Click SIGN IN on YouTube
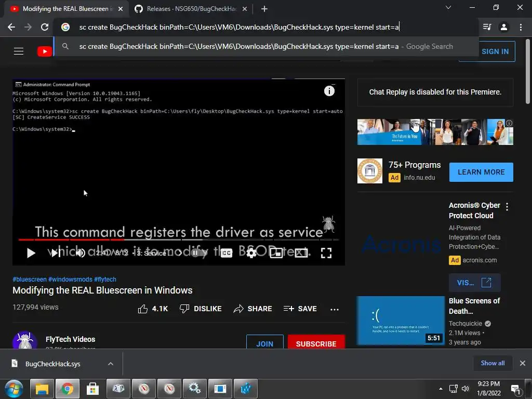 (495, 51)
